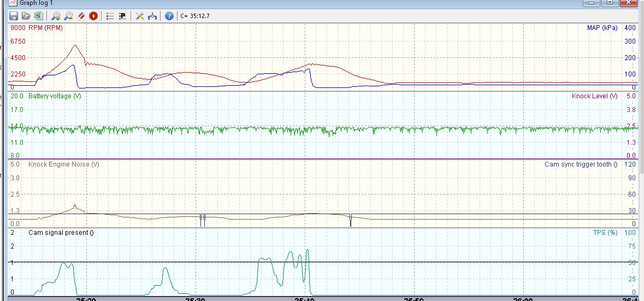Click the auto-scale graph icon
Viewport: 644px width, 301px height.
(x=152, y=16)
